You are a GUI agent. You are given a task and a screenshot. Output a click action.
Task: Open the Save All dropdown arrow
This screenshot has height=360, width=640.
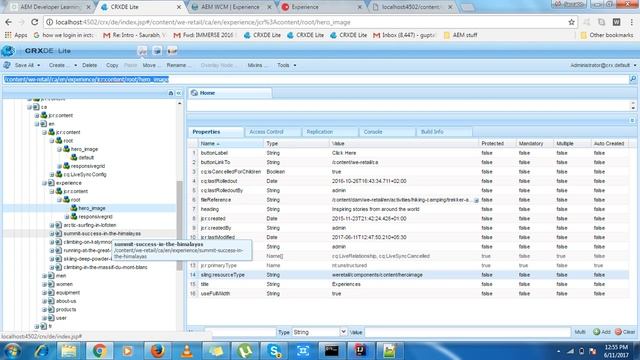click(x=39, y=65)
